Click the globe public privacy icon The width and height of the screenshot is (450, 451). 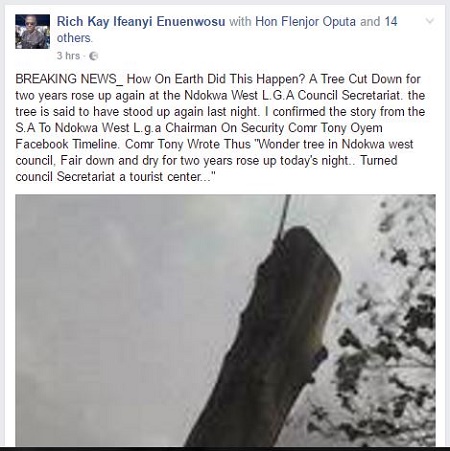pyautogui.click(x=94, y=56)
